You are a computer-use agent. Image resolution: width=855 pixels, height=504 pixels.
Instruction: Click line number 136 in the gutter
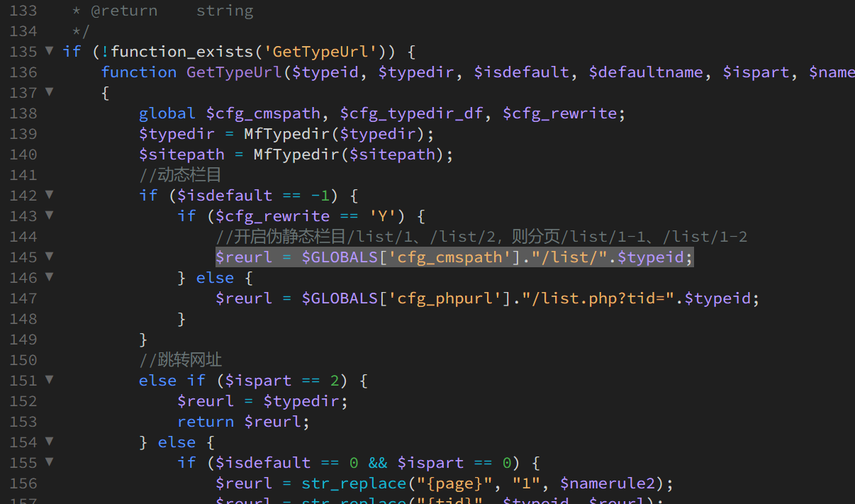(x=23, y=72)
